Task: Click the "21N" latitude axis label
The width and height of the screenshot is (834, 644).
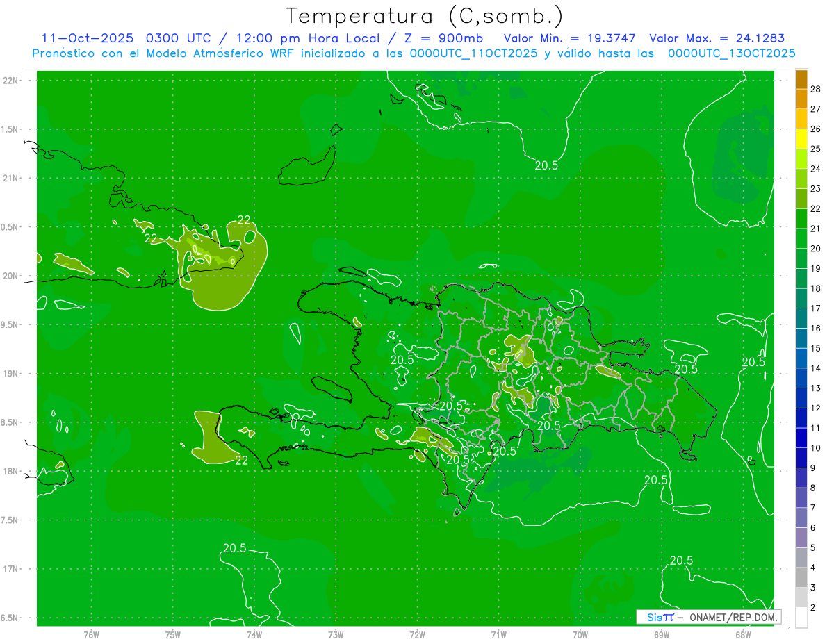Action: tap(11, 178)
